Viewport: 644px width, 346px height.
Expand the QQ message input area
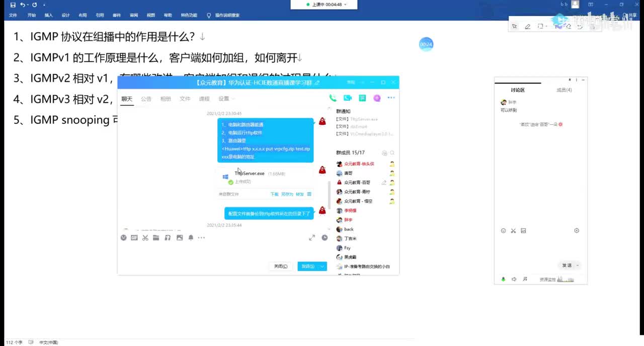click(312, 237)
